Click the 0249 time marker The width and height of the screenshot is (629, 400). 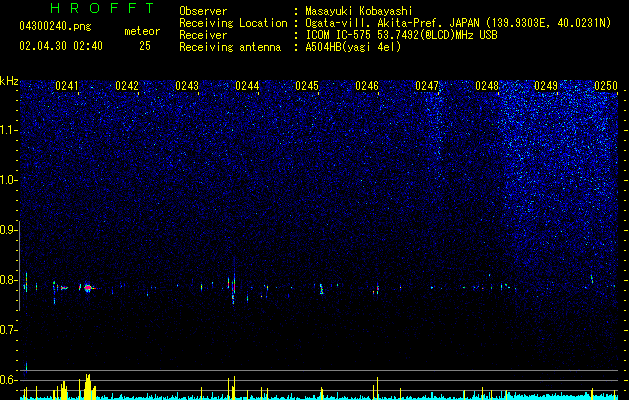point(546,86)
